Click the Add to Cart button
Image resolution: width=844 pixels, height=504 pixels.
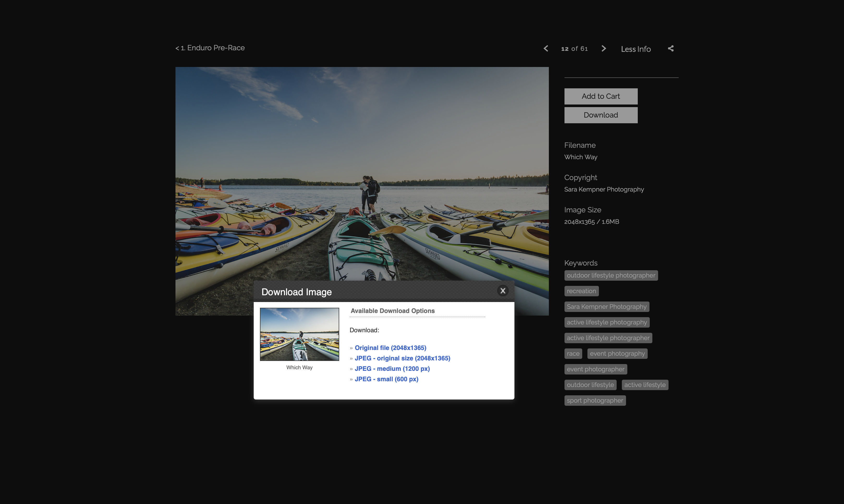pyautogui.click(x=600, y=96)
